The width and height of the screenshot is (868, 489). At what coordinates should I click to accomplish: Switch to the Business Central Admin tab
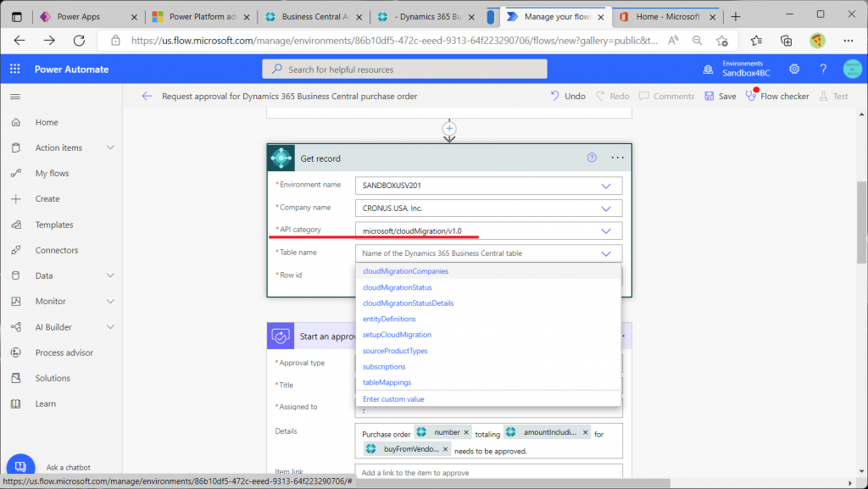pos(314,17)
